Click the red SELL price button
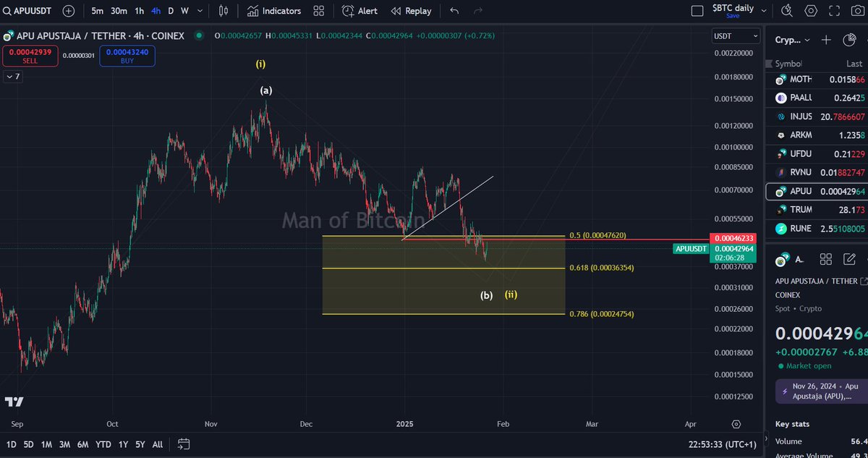 30,56
